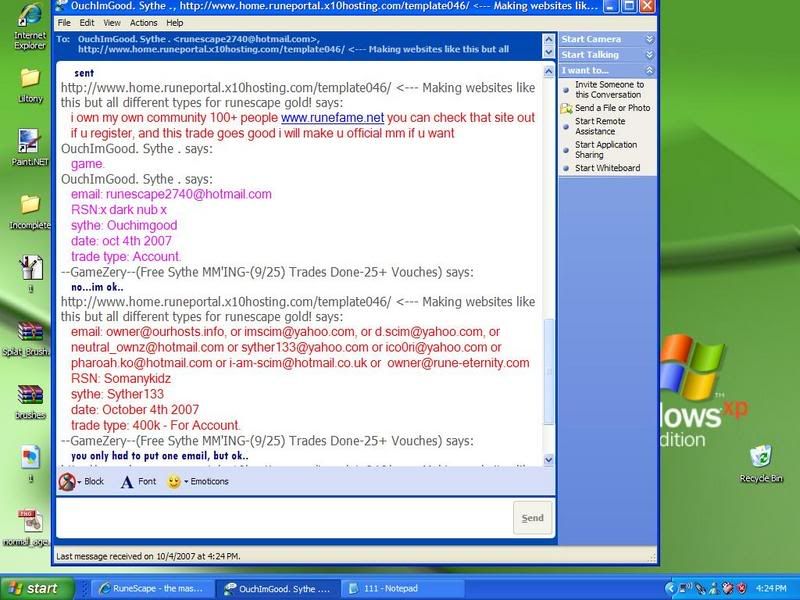
Task: Click the taskbar clock showing 4:24 PM
Action: click(x=771, y=588)
